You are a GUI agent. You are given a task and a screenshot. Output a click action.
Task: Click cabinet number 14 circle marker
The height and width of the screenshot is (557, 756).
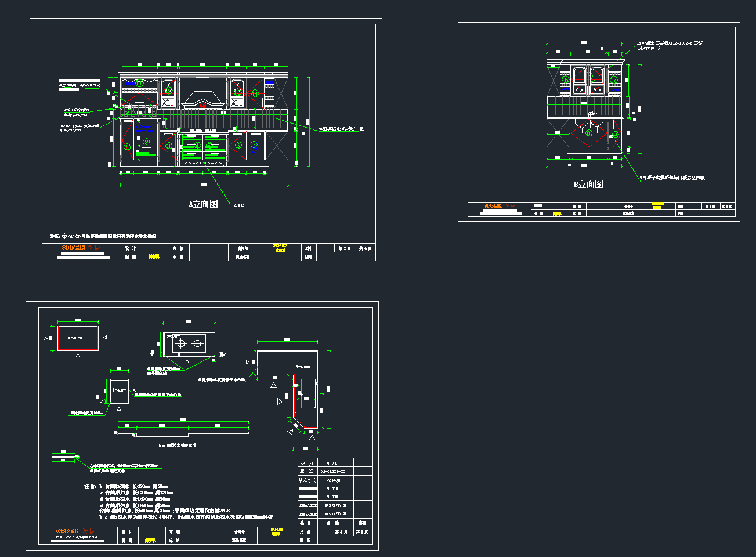tap(255, 93)
